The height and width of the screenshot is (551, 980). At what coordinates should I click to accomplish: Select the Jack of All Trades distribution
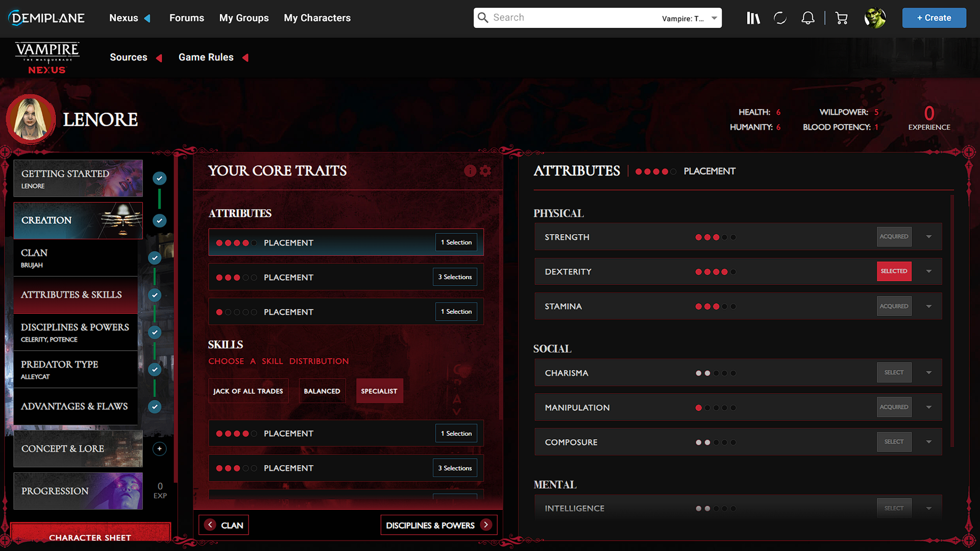(248, 391)
